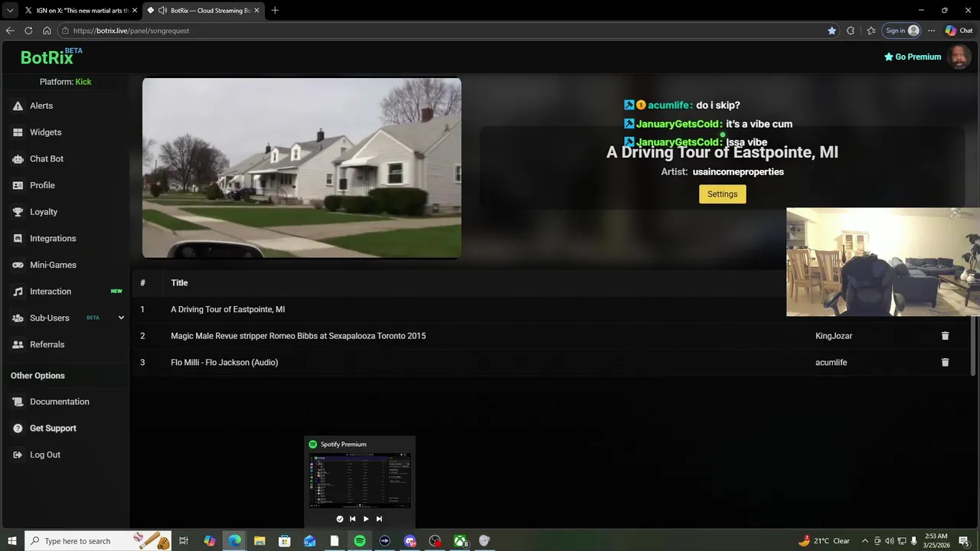Open Task View on the taskbar
Viewport: 980px width, 551px height.
pos(184,541)
